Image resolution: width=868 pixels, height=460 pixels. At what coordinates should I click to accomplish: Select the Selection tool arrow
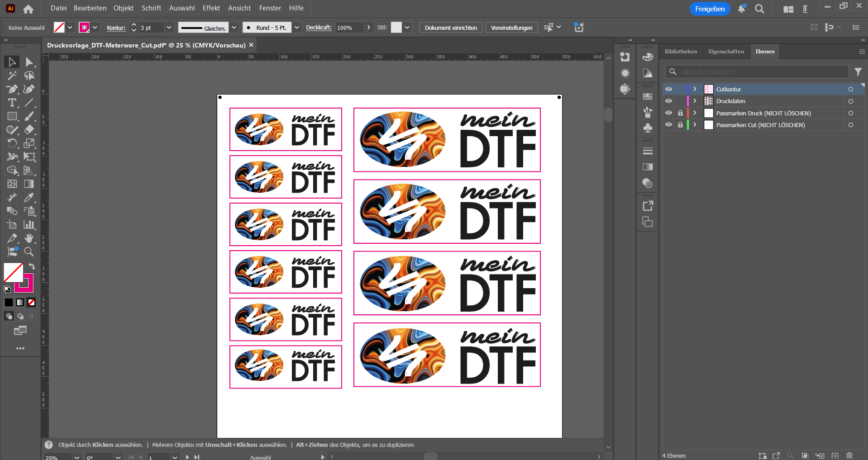click(x=12, y=62)
